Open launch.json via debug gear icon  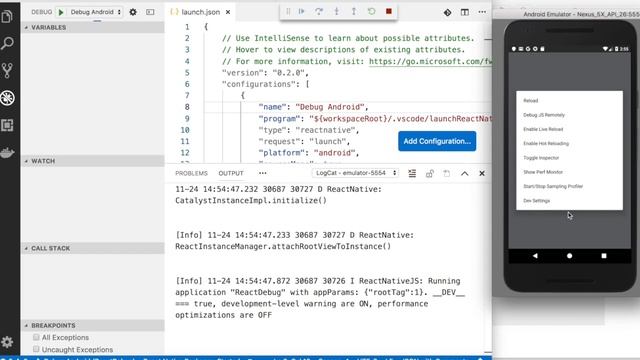pos(133,12)
